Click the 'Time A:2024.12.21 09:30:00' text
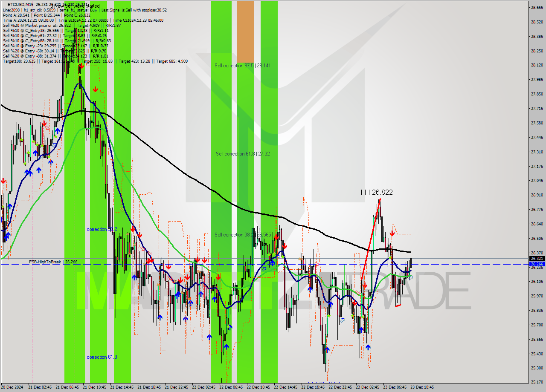Viewport: 546px width, 392px height. click(x=28, y=20)
